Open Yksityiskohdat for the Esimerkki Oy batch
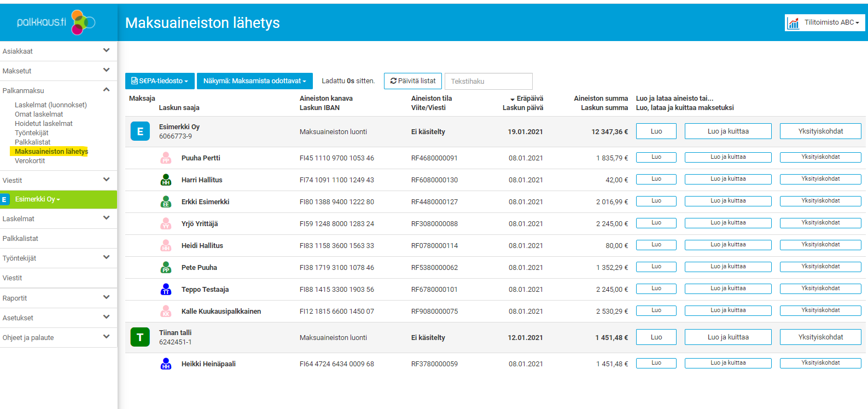This screenshot has height=409, width=868. click(x=820, y=131)
